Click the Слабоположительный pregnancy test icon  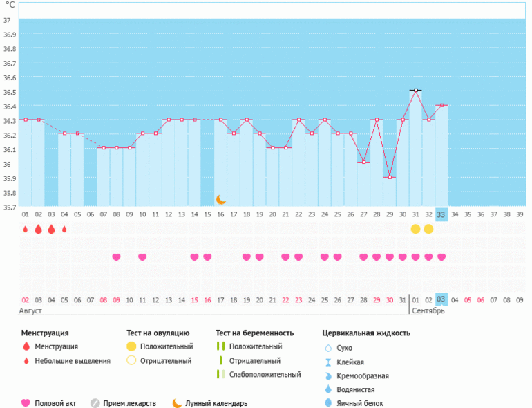pyautogui.click(x=220, y=374)
